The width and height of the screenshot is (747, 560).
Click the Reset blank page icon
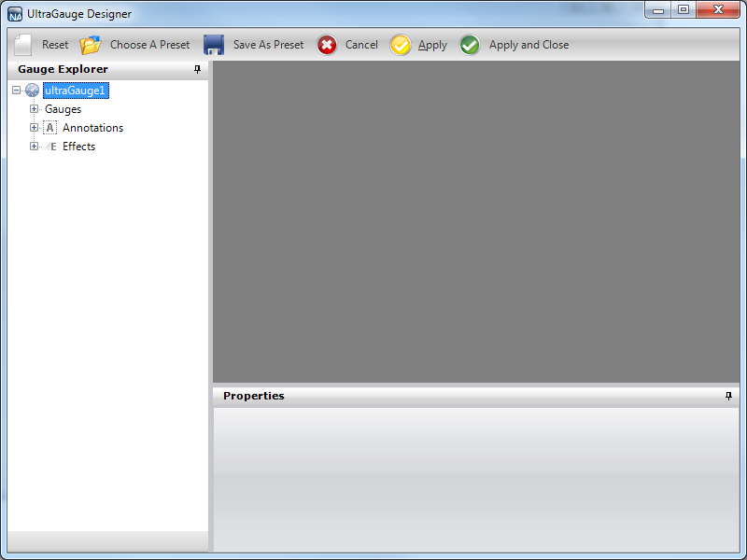tap(23, 45)
